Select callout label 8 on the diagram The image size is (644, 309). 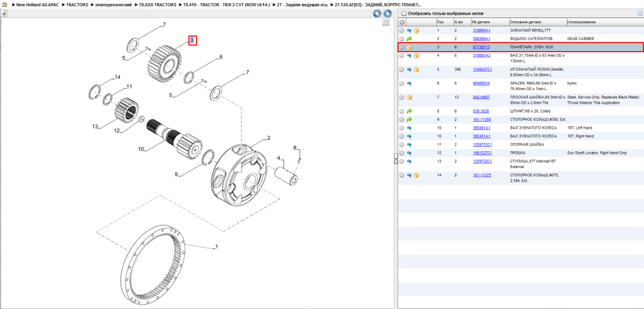[294, 147]
